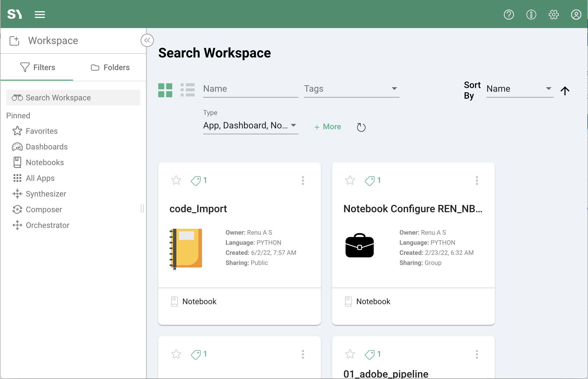Open the Orchestrator tool
The width and height of the screenshot is (588, 379).
pyautogui.click(x=47, y=225)
